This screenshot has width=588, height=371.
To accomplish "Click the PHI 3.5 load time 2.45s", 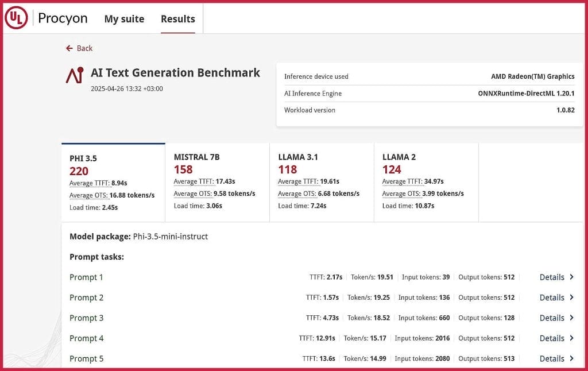I will coord(110,207).
